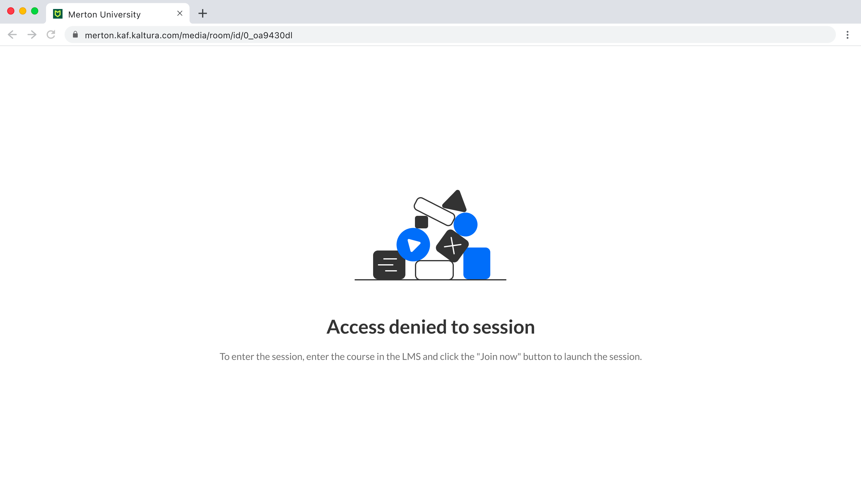Click the browser back arrow
Screen dimensions: 861x504
pos(12,34)
